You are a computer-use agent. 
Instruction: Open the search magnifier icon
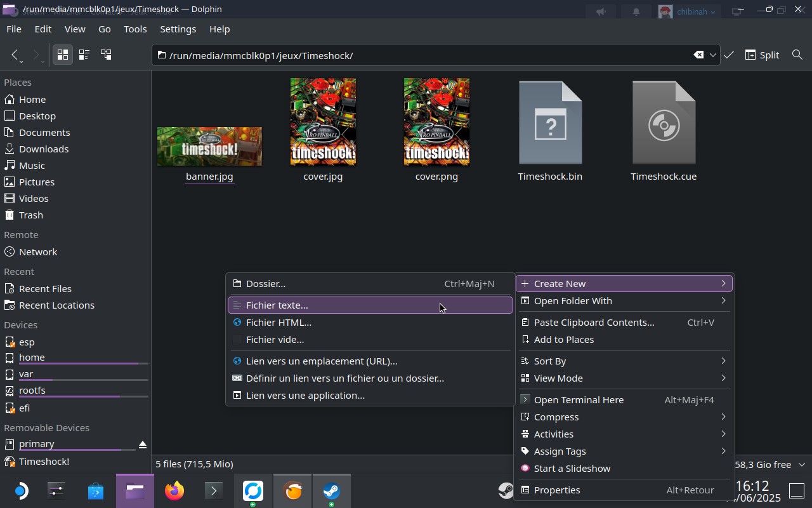click(x=797, y=55)
